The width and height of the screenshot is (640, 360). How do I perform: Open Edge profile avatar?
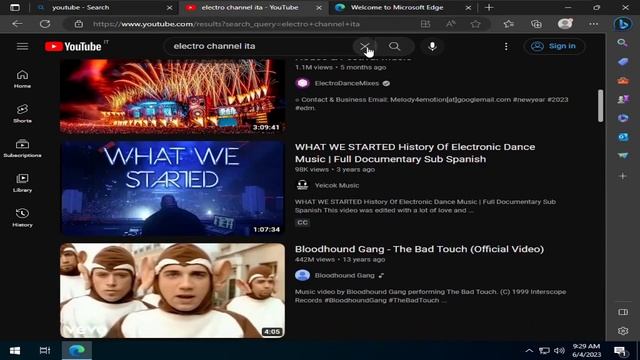click(x=565, y=24)
